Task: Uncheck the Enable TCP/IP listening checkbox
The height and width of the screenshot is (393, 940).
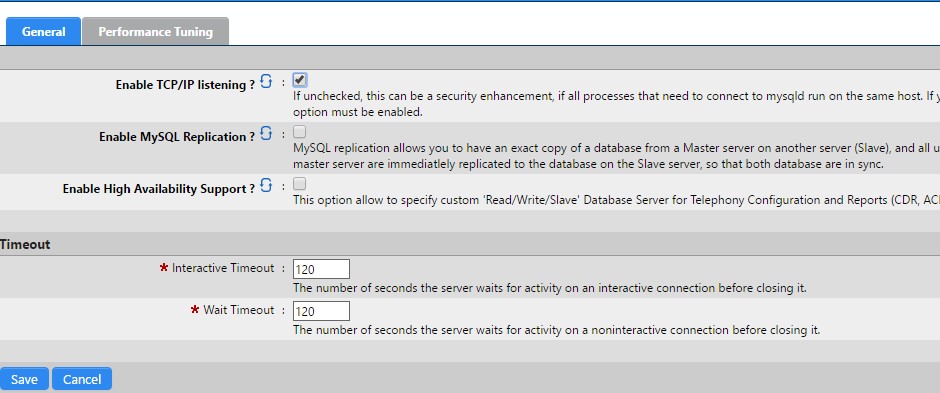Action: [300, 80]
